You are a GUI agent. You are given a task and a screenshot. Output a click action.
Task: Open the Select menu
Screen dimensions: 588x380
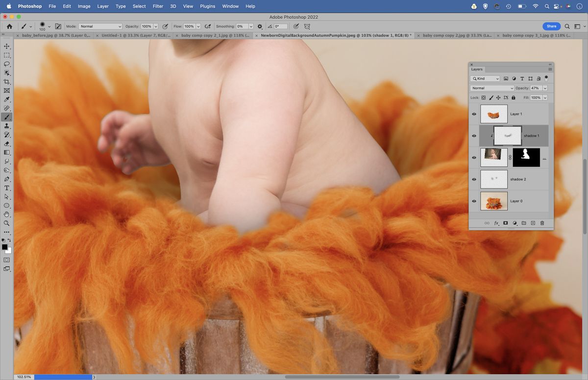point(139,6)
